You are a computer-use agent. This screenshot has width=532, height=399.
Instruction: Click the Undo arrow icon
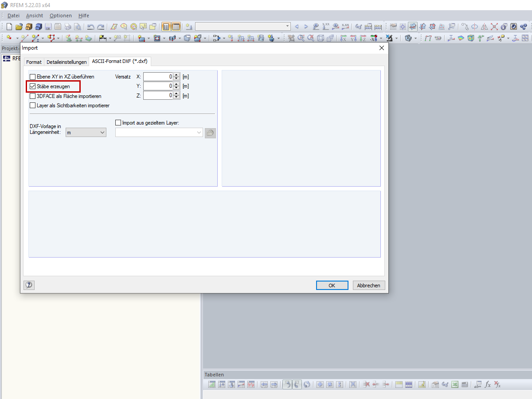pos(90,27)
